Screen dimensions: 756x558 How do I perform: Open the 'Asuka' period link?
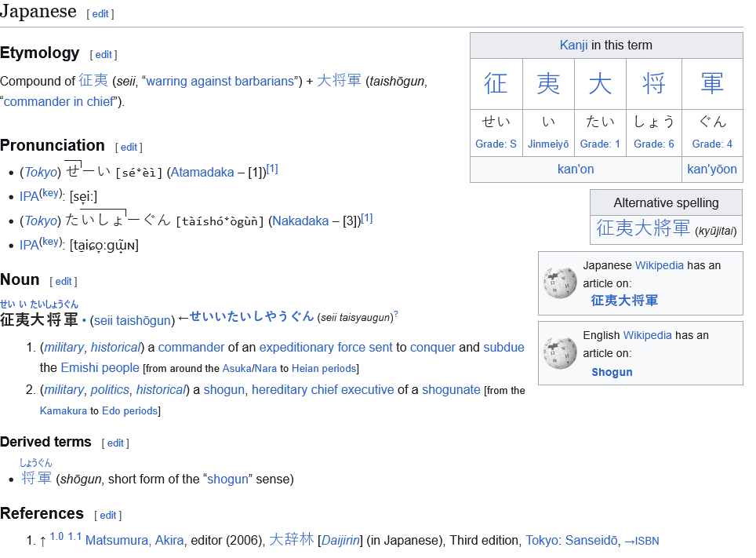pos(237,369)
